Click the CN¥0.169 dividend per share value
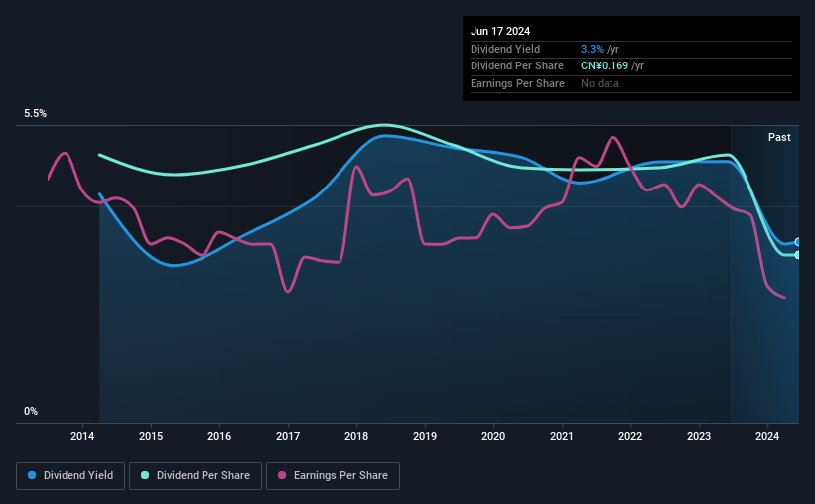 click(604, 66)
